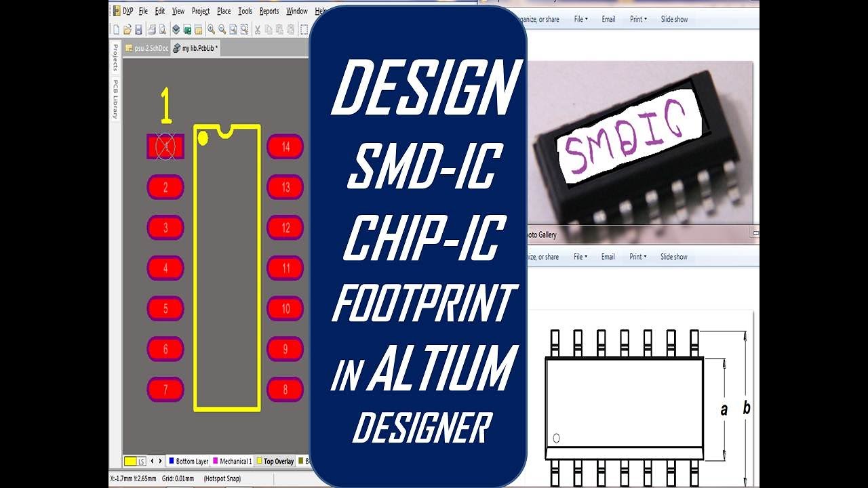Image resolution: width=868 pixels, height=488 pixels.
Task: Click the left layer-tab navigation arrow
Action: 152,461
